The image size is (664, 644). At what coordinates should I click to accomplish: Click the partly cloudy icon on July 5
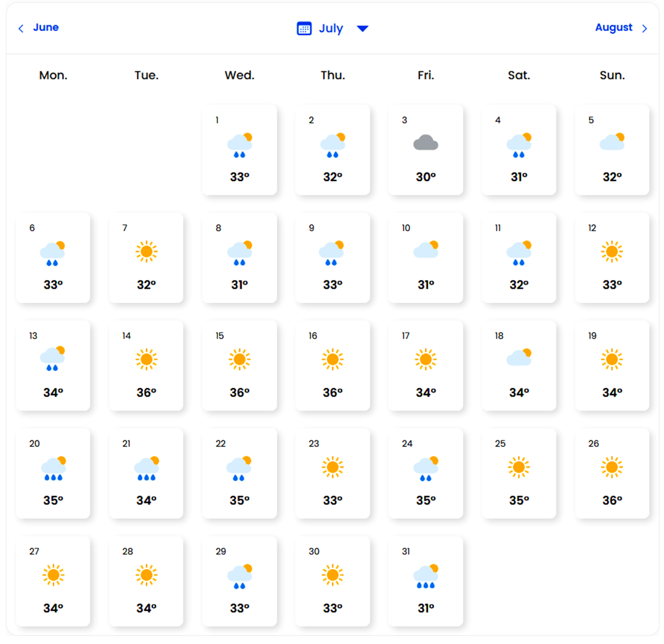612,142
